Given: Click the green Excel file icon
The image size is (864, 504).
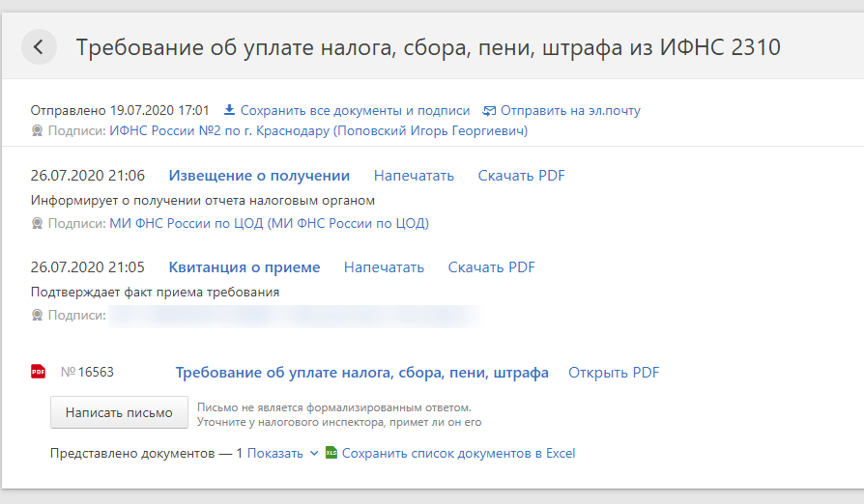Looking at the screenshot, I should [331, 453].
